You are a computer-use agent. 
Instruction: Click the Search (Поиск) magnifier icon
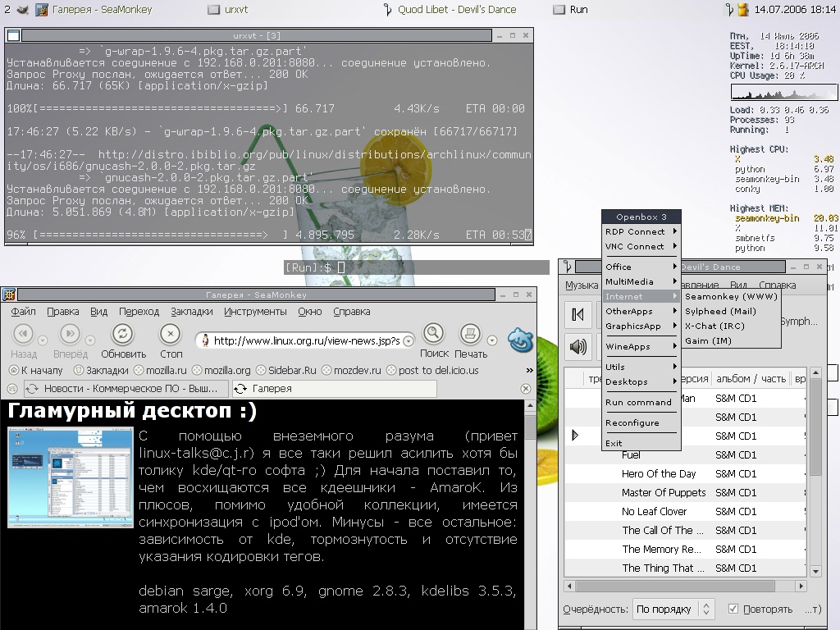(433, 334)
